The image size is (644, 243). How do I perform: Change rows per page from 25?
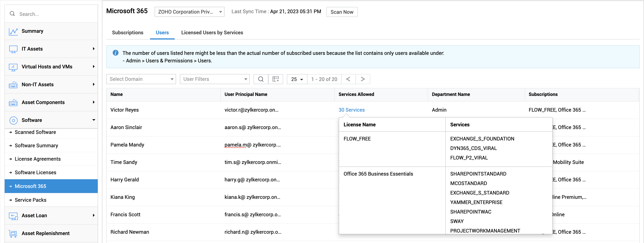(x=297, y=79)
